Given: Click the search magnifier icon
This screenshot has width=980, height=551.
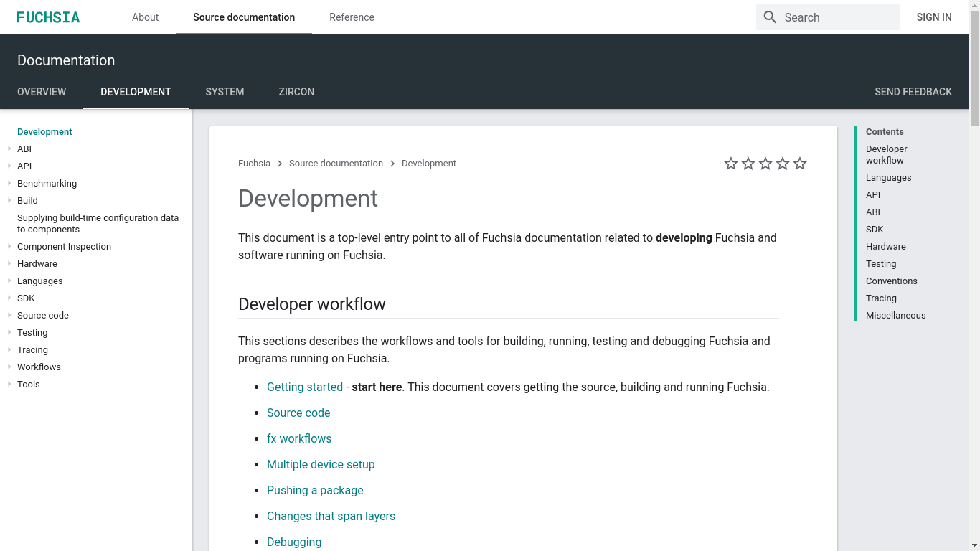Looking at the screenshot, I should (770, 17).
